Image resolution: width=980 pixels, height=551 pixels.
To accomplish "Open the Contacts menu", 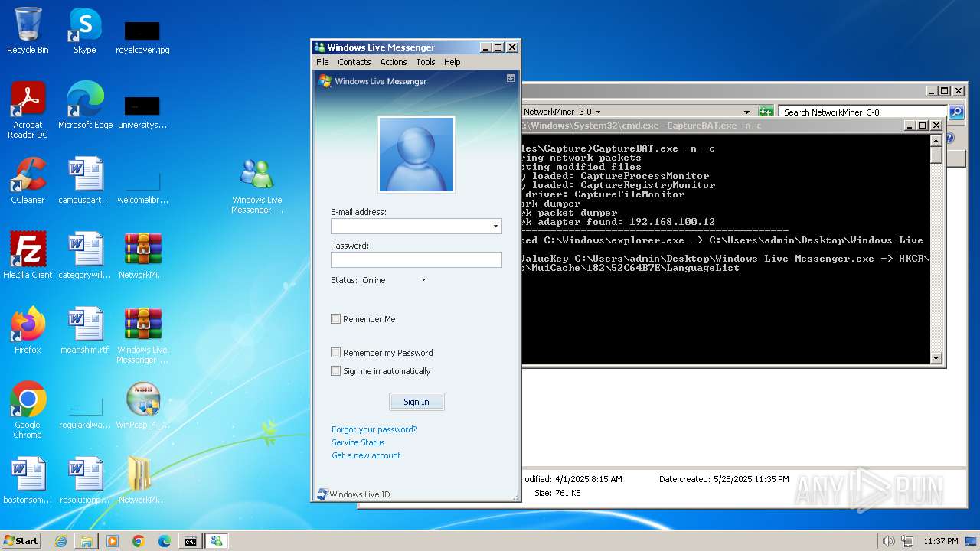I will click(x=354, y=62).
